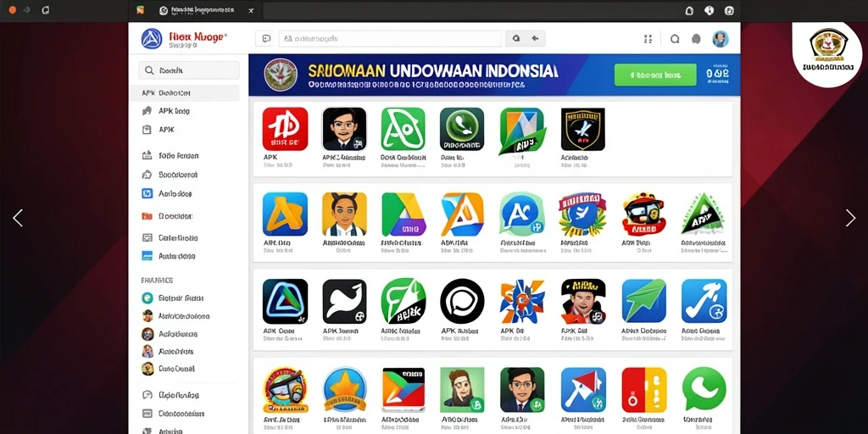Open the green triangle APK app icon
The width and height of the screenshot is (868, 434).
(x=703, y=214)
